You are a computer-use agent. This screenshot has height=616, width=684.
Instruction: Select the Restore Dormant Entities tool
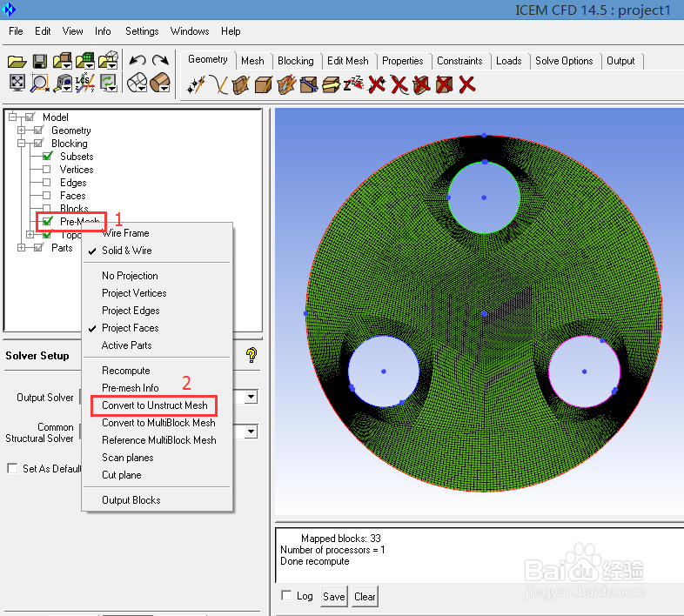tap(354, 84)
